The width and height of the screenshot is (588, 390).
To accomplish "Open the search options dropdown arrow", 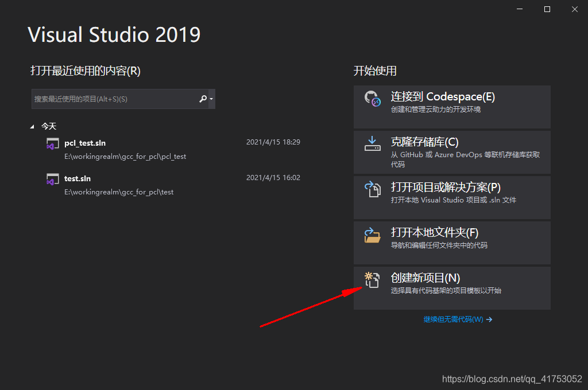I will click(211, 99).
